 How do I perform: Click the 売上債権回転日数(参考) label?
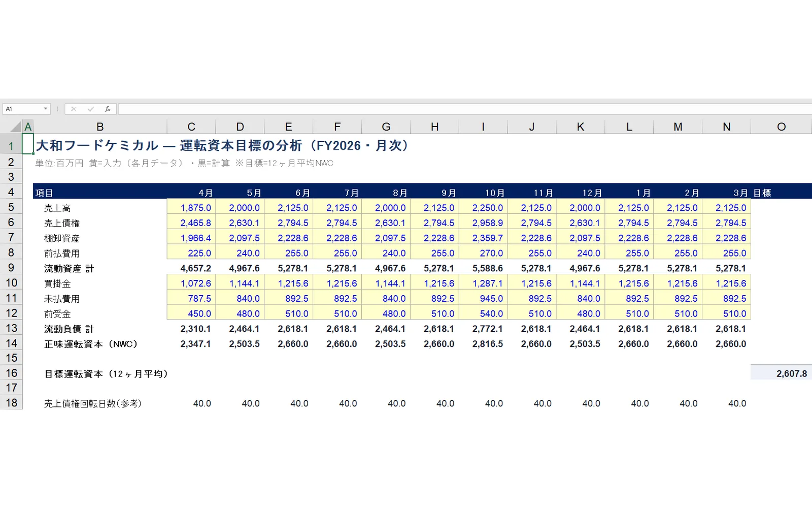point(93,403)
